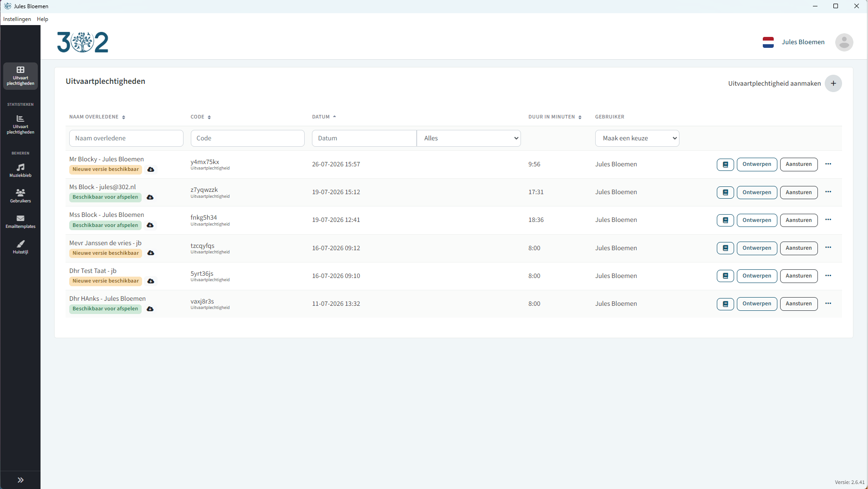Click the Jules Bloemen account name link

click(x=803, y=42)
